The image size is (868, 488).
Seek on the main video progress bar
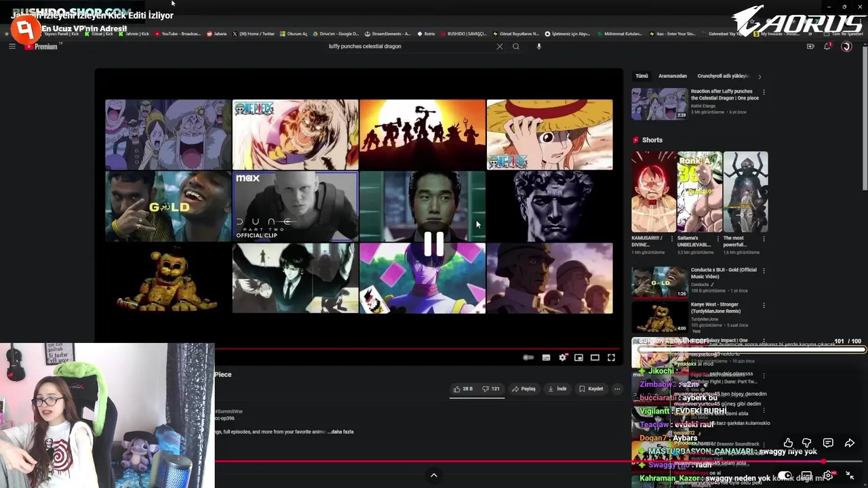[358, 349]
